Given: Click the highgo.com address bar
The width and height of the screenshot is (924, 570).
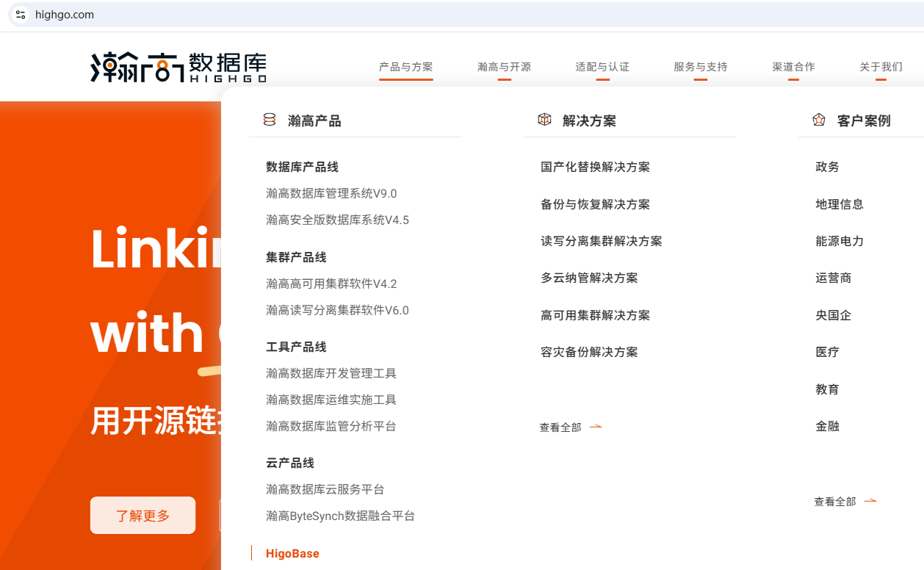Looking at the screenshot, I should pos(466,15).
